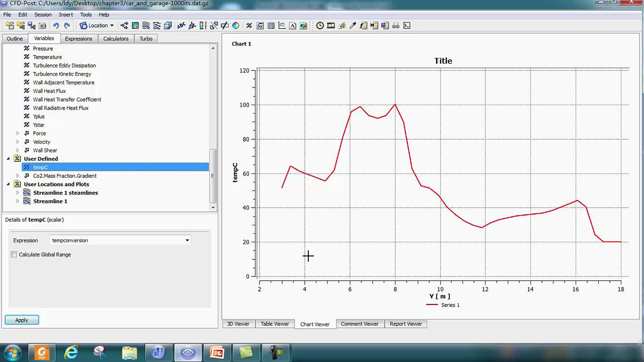The width and height of the screenshot is (644, 362).
Task: Click the Save State toolbar icon
Action: (x=32, y=26)
